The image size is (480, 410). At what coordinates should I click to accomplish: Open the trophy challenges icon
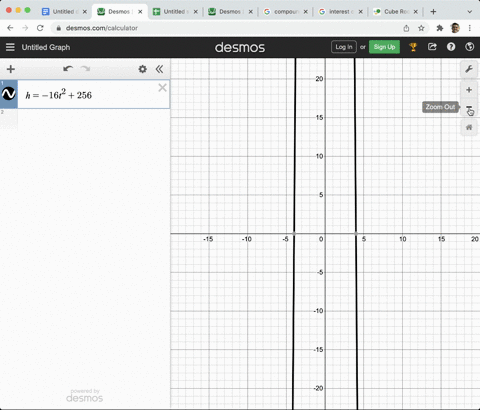[413, 47]
